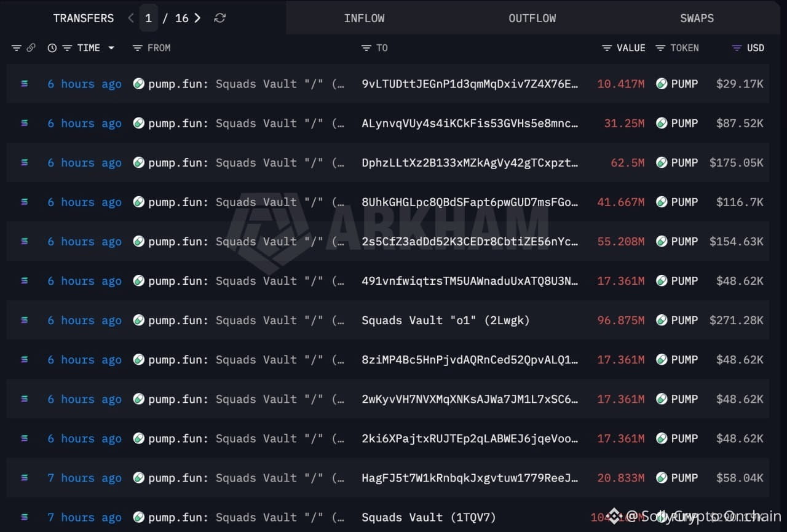Screen dimensions: 787x532
Task: Open recipient address 9vLTUDttJEGnP1d3qm…
Action: pos(470,84)
